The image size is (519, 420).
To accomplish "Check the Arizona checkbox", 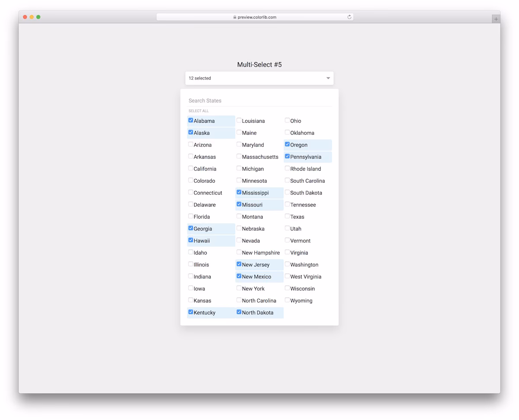I will pyautogui.click(x=191, y=144).
